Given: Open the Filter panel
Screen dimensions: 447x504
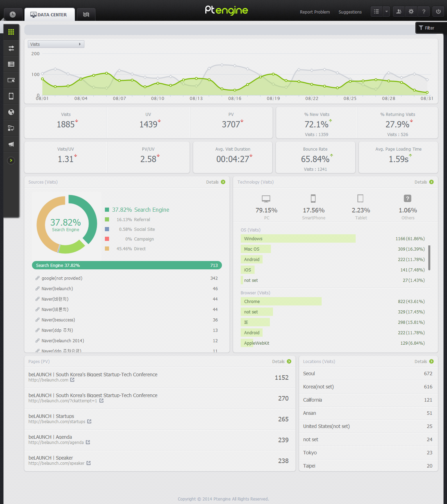Looking at the screenshot, I should (x=429, y=28).
